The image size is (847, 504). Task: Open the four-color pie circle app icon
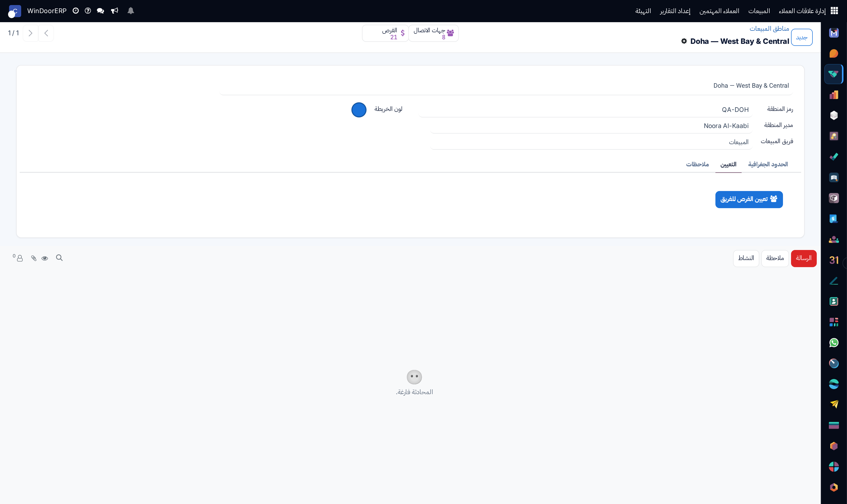coord(833,467)
